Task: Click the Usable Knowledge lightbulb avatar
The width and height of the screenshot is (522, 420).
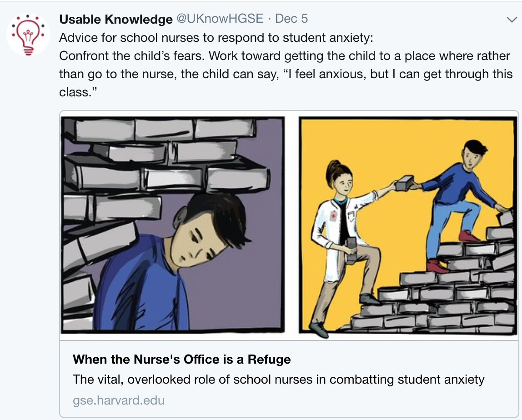Action: [28, 35]
